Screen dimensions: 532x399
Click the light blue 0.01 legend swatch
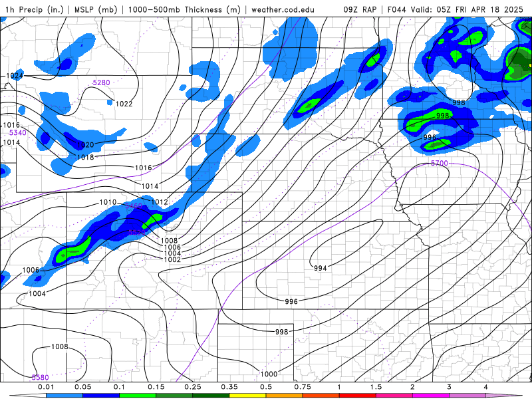pos(65,396)
